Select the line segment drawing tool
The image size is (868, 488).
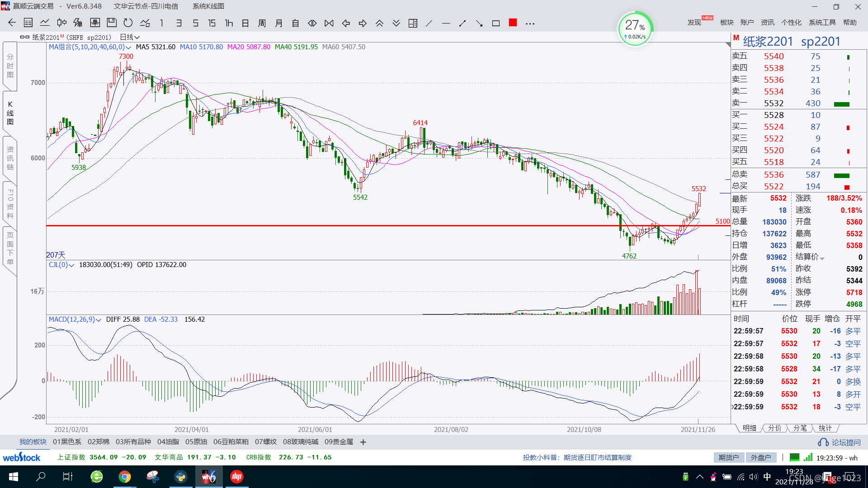point(462,23)
